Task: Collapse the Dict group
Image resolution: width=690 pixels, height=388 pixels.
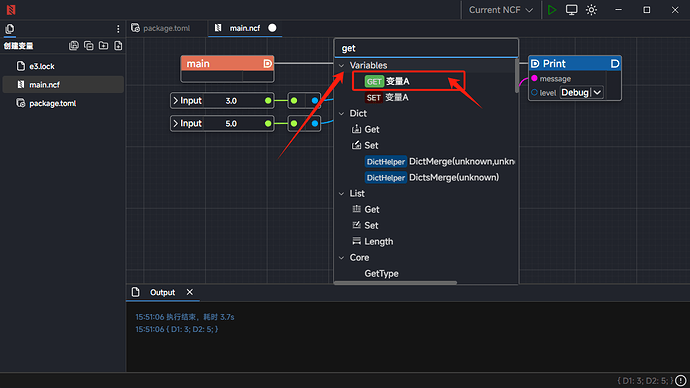Action: (x=341, y=113)
